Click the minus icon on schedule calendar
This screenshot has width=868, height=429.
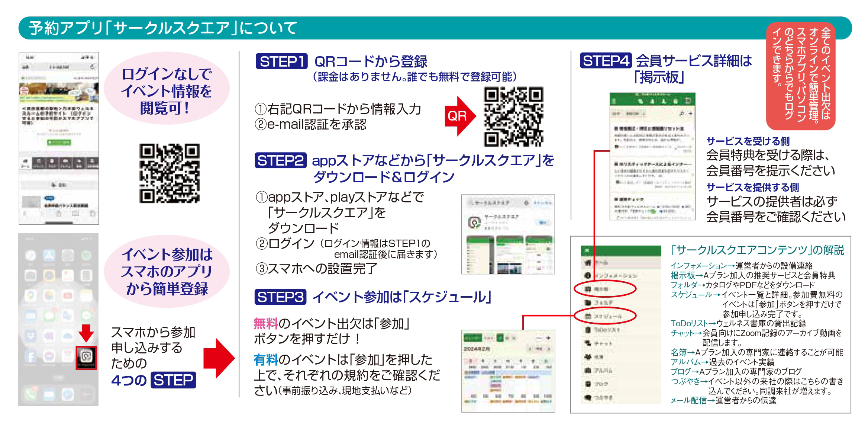(x=539, y=338)
